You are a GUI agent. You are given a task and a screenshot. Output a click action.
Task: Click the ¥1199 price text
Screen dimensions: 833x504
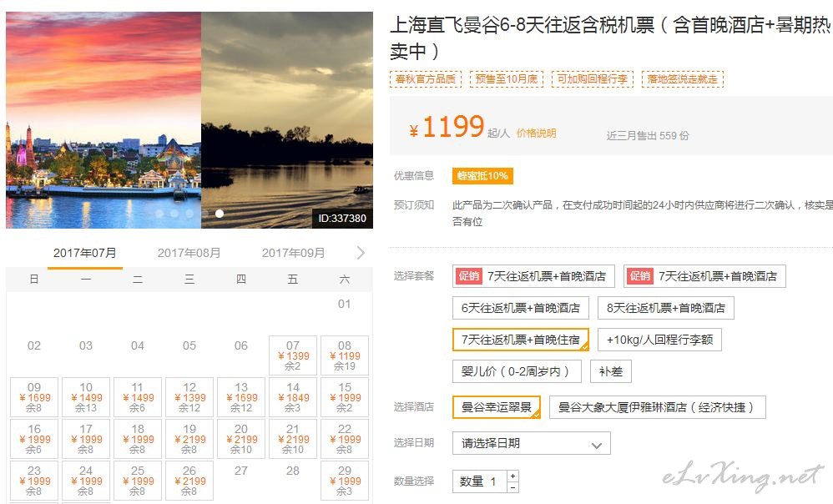(x=447, y=127)
